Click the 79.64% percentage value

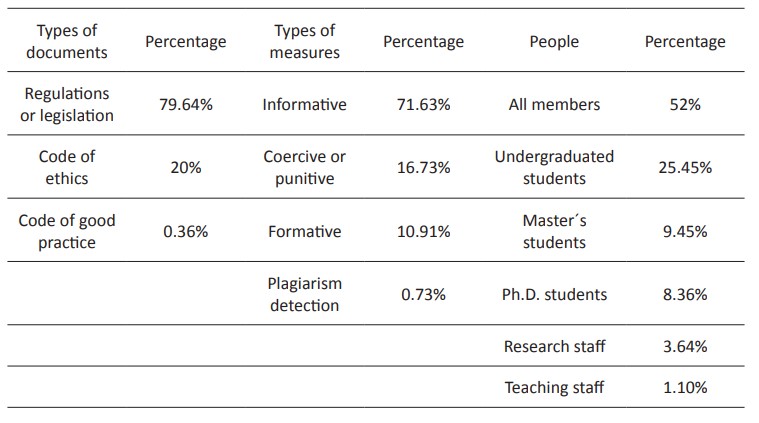(x=186, y=104)
